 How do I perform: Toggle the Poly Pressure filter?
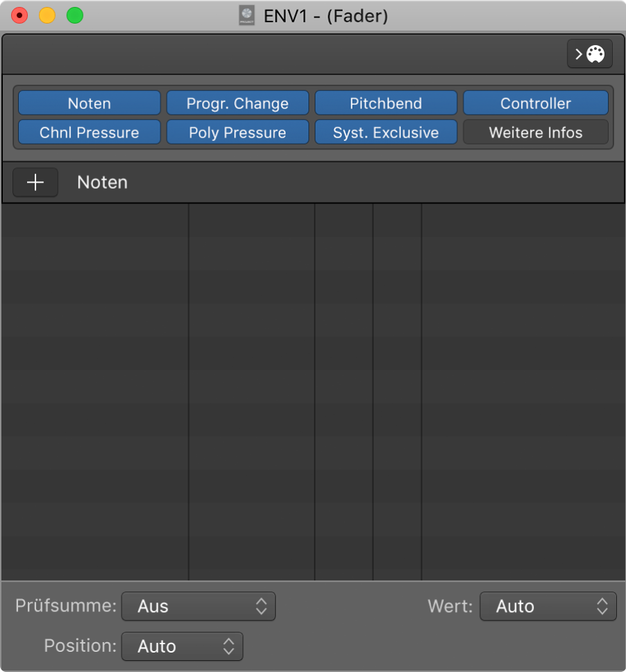click(x=237, y=133)
